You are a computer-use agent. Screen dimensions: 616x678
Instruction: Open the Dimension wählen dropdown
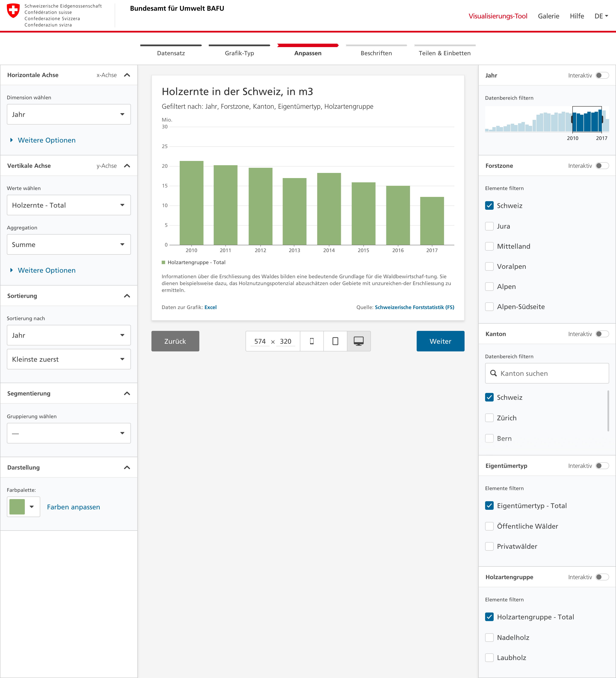(69, 114)
